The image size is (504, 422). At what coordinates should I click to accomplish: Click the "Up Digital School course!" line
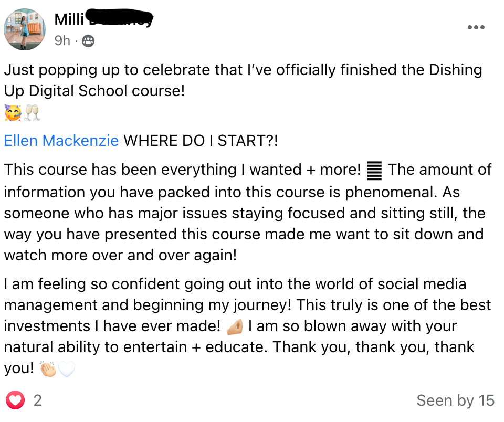click(94, 91)
